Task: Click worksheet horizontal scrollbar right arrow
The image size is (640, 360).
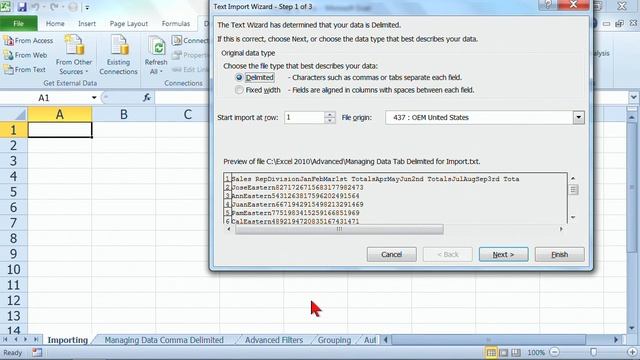Action: [616, 340]
